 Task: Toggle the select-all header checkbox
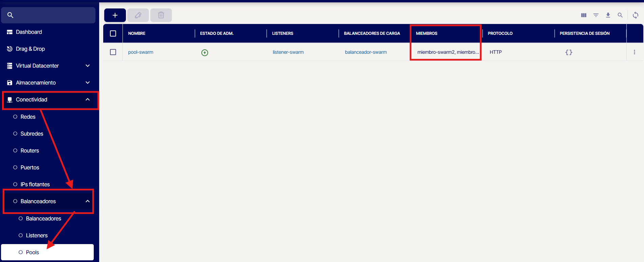[113, 33]
